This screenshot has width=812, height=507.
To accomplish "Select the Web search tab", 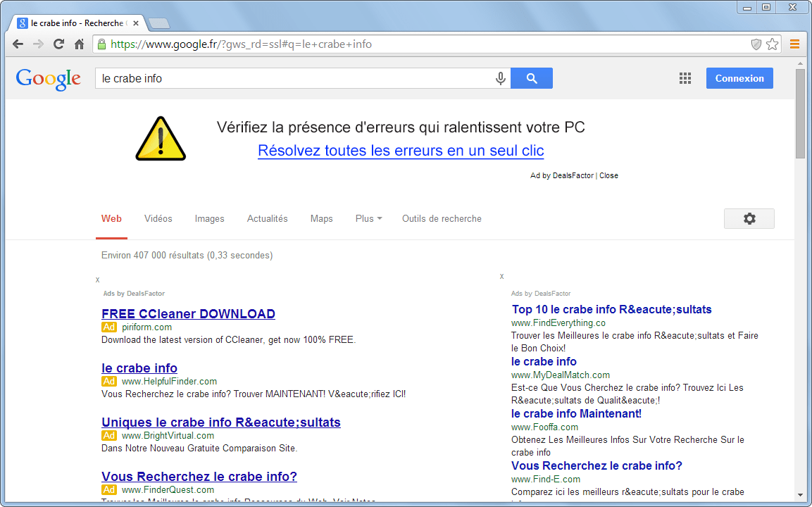I will point(111,218).
